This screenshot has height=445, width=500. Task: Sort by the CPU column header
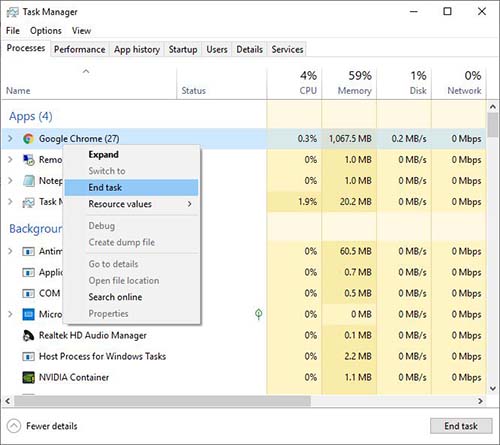point(294,83)
